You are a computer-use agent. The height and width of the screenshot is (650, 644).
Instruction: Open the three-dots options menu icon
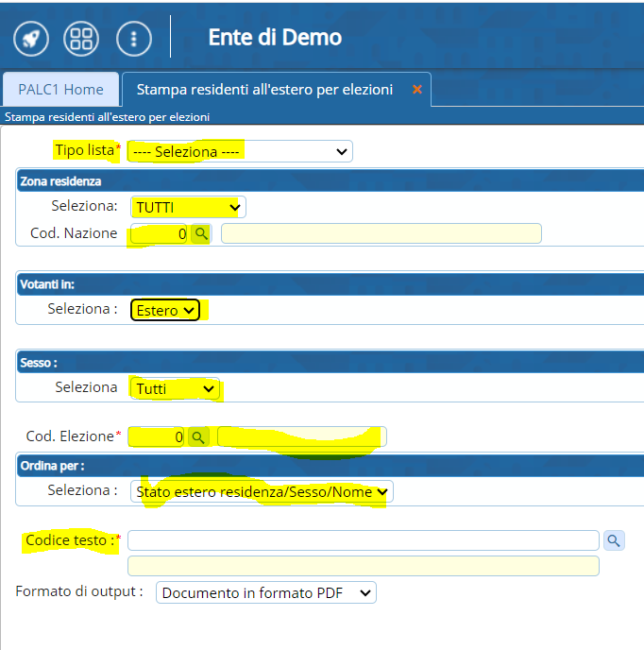[133, 38]
